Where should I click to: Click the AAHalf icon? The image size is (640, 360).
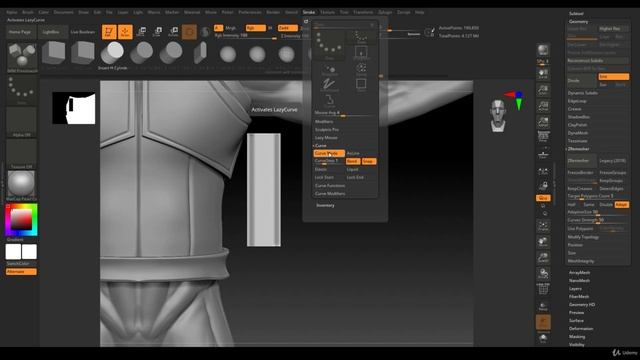(x=543, y=122)
